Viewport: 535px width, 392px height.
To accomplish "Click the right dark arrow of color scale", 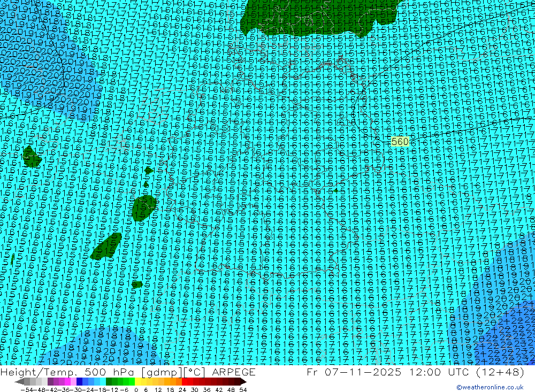I will [x=243, y=382].
